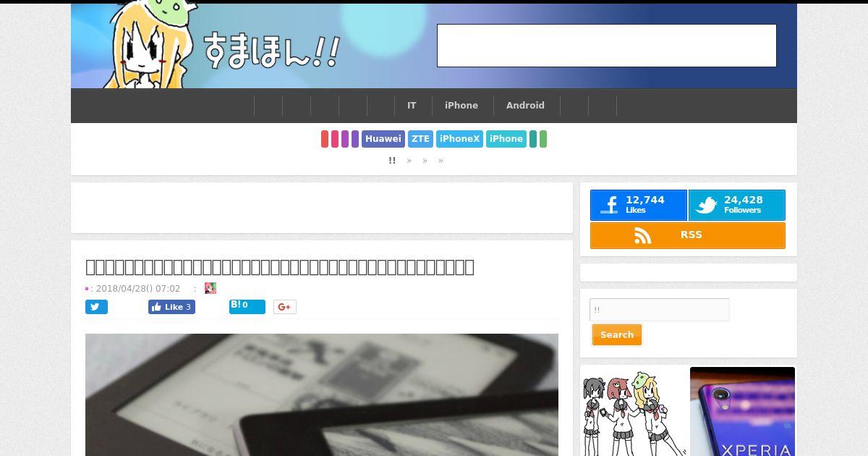Open the e-reader article main image
Viewport: 868px width, 456px height.
[322, 394]
